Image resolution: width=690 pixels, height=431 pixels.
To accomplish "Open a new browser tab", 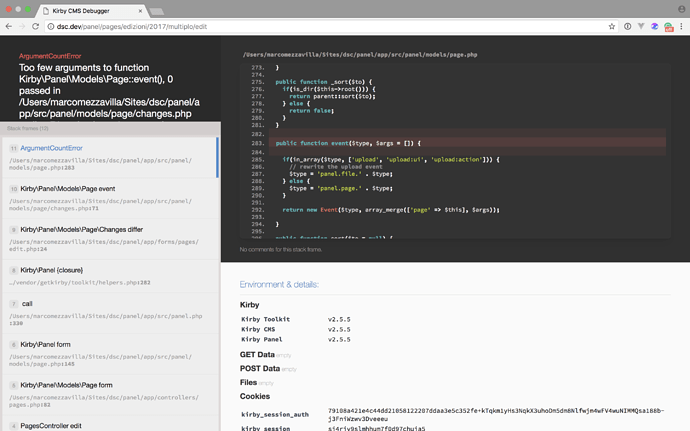I will pos(157,11).
